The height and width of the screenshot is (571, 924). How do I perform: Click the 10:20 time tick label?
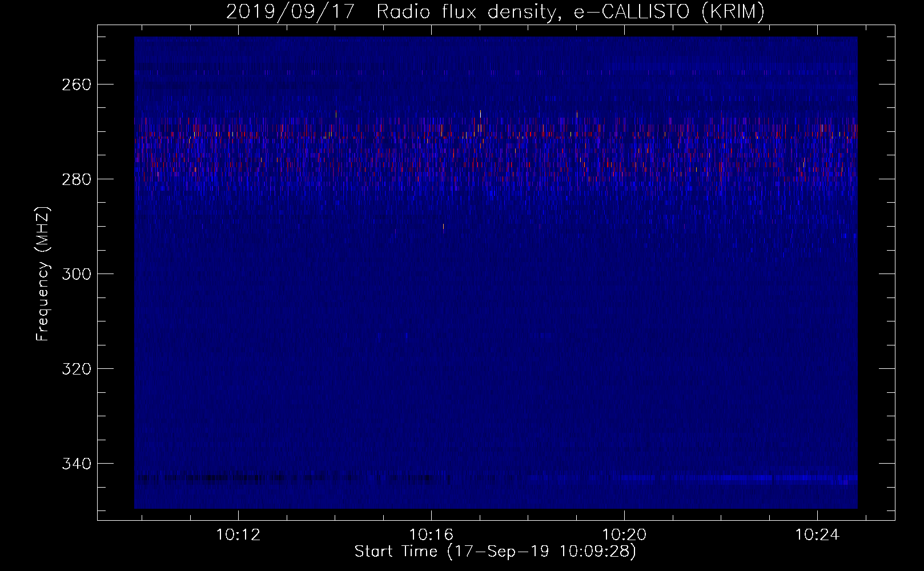(625, 534)
